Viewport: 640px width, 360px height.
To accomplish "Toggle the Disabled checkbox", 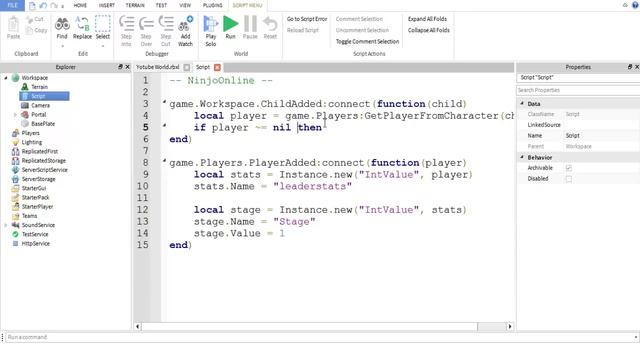I will [569, 179].
